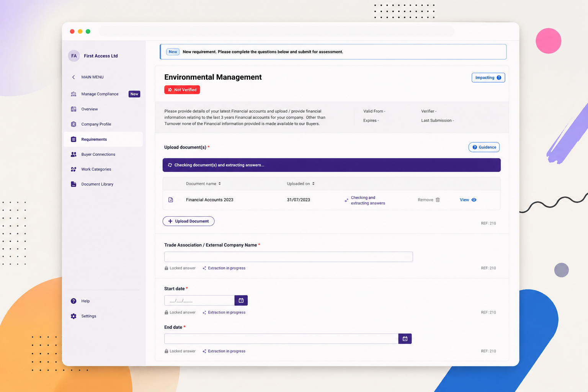
Task: Open Settings from the sidebar
Action: click(89, 316)
